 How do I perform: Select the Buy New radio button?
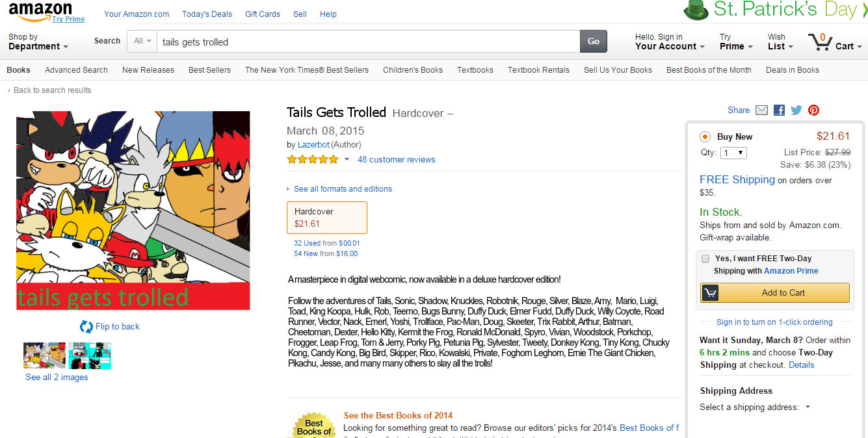pyautogui.click(x=705, y=137)
